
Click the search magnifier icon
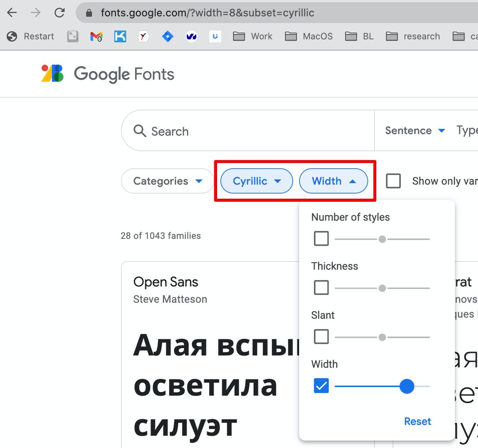click(x=140, y=131)
